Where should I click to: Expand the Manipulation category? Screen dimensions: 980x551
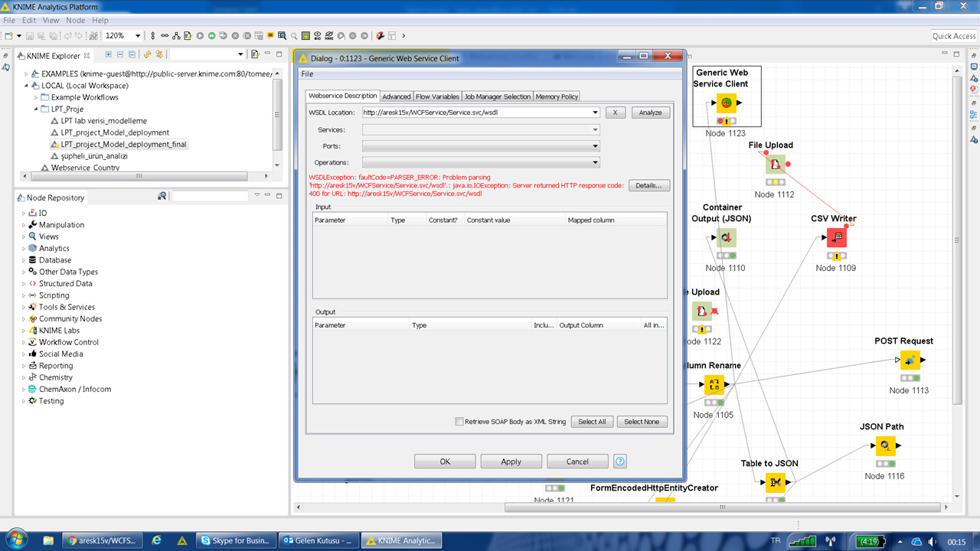click(x=23, y=225)
